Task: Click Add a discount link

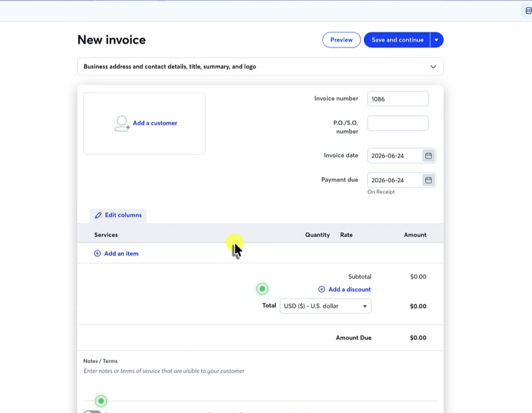Action: (349, 289)
